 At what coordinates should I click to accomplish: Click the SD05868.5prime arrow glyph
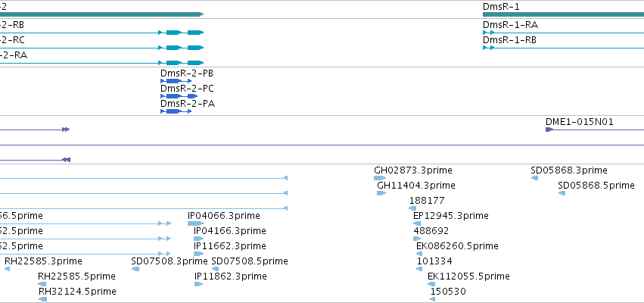tap(562, 193)
